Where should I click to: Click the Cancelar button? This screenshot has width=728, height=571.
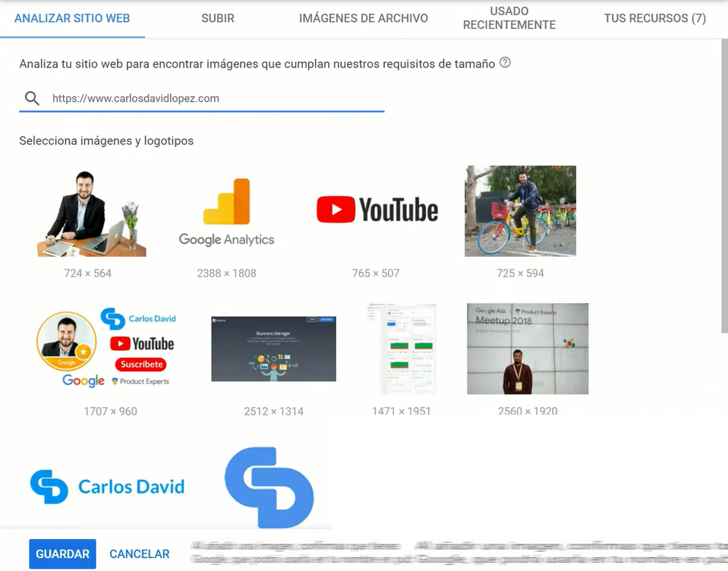coord(139,554)
